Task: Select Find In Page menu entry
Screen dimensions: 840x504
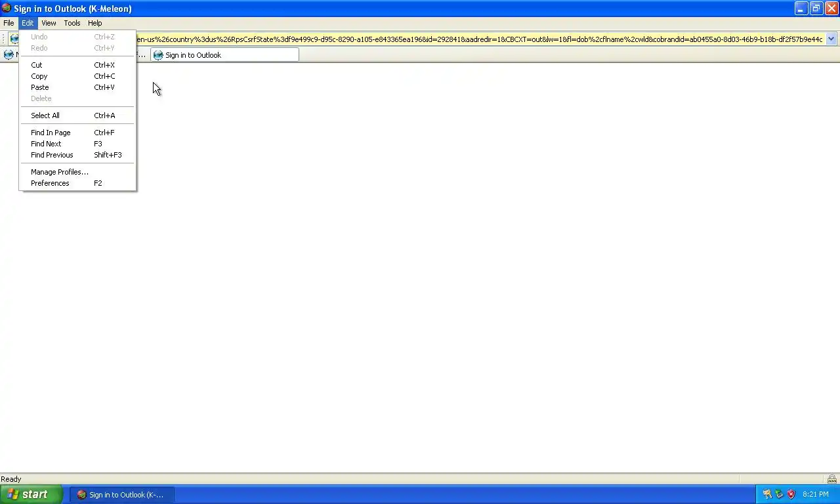Action: (x=77, y=133)
